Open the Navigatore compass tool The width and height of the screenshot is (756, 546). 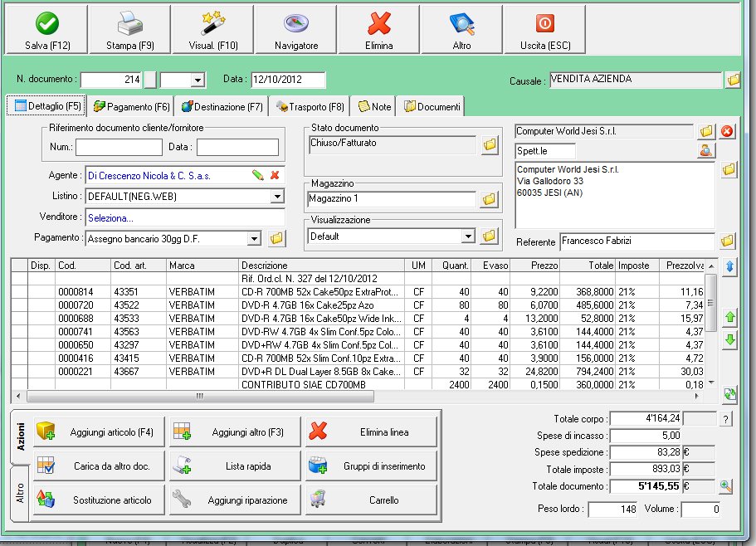coord(296,30)
